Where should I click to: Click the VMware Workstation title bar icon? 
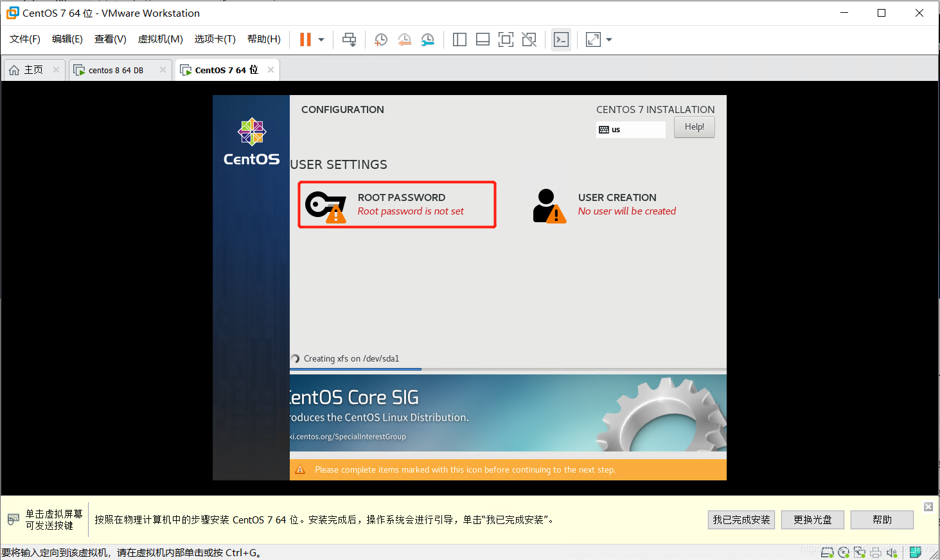12,13
